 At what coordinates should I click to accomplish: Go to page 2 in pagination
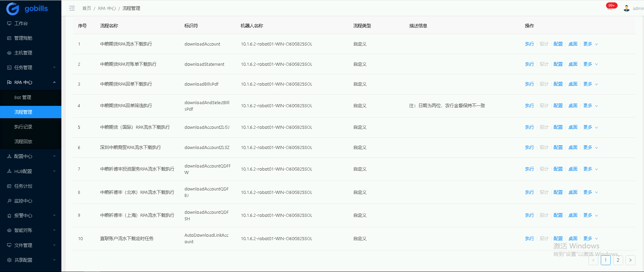point(618,260)
